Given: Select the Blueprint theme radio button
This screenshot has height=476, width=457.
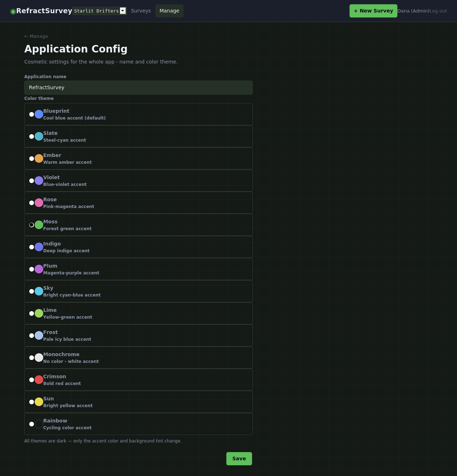Looking at the screenshot, I should click(x=31, y=114).
